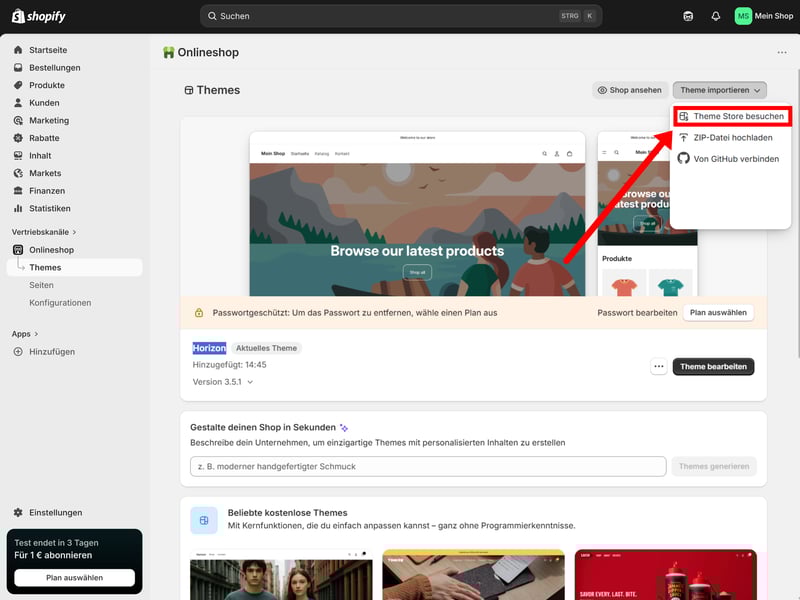The width and height of the screenshot is (800, 600).
Task: Click the Shop ansehen button
Action: coord(629,90)
